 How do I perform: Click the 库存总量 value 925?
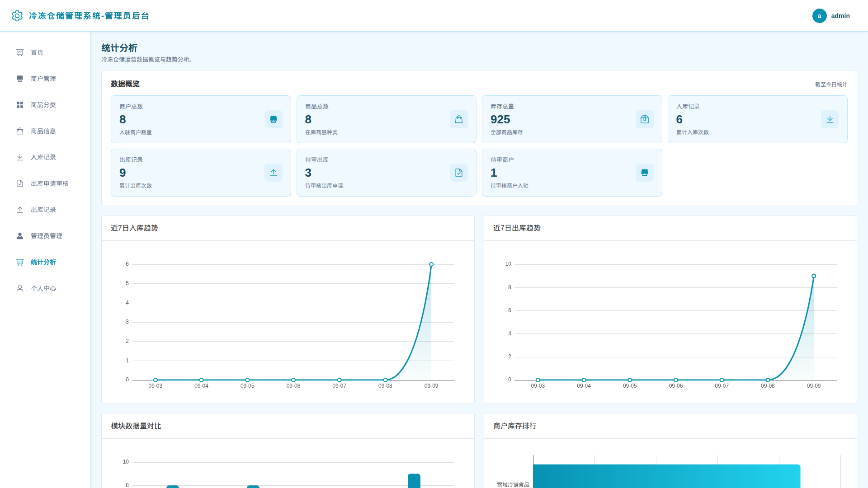500,119
